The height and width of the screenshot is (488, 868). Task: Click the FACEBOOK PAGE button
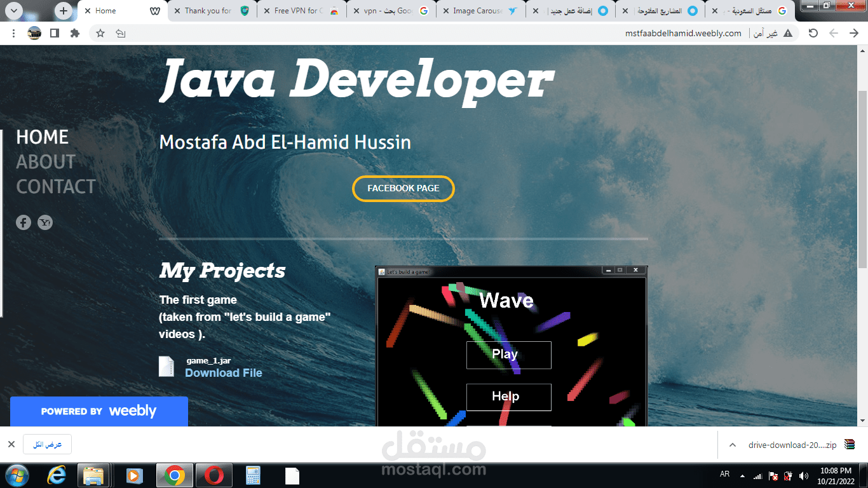pyautogui.click(x=403, y=189)
